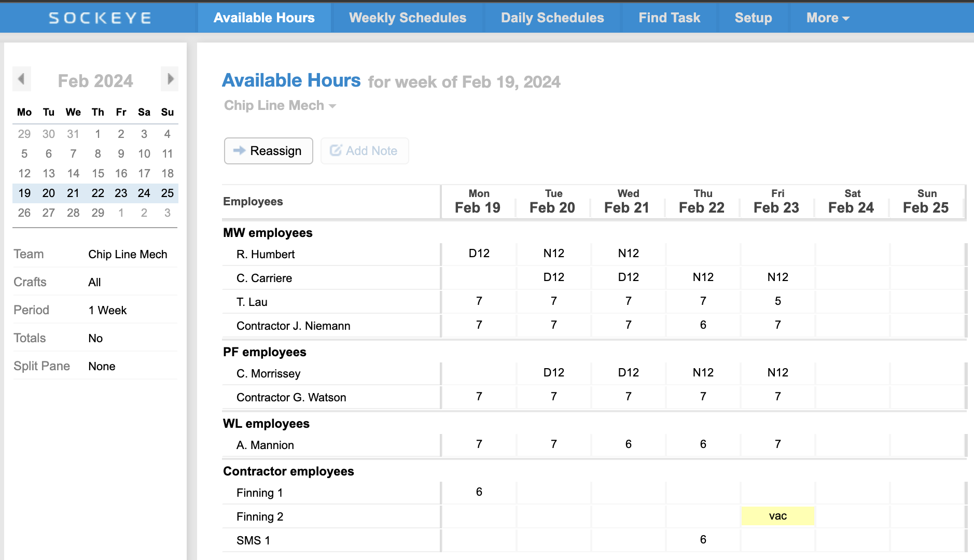The height and width of the screenshot is (560, 974).
Task: Change the Period setting from 1 Week
Action: pyautogui.click(x=107, y=310)
